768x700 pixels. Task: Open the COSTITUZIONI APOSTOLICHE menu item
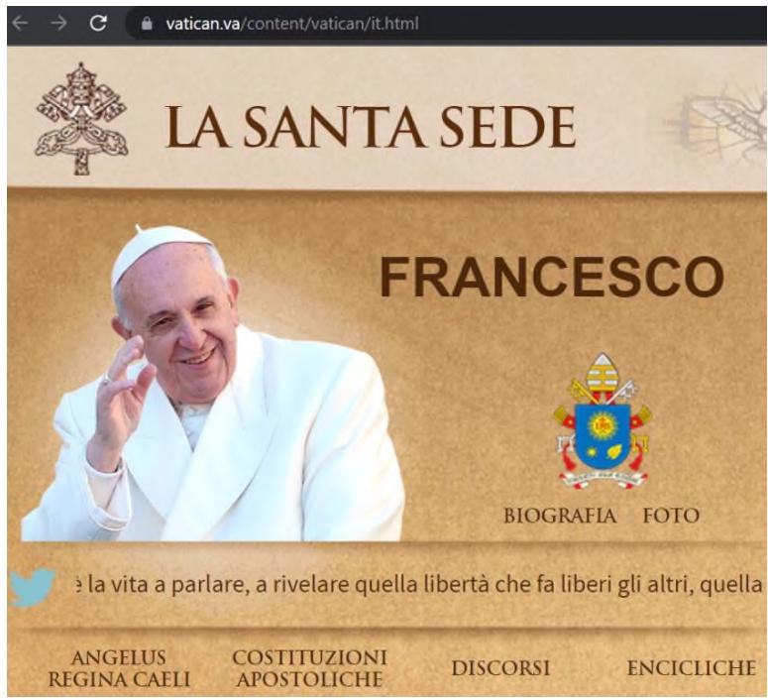pyautogui.click(x=308, y=669)
